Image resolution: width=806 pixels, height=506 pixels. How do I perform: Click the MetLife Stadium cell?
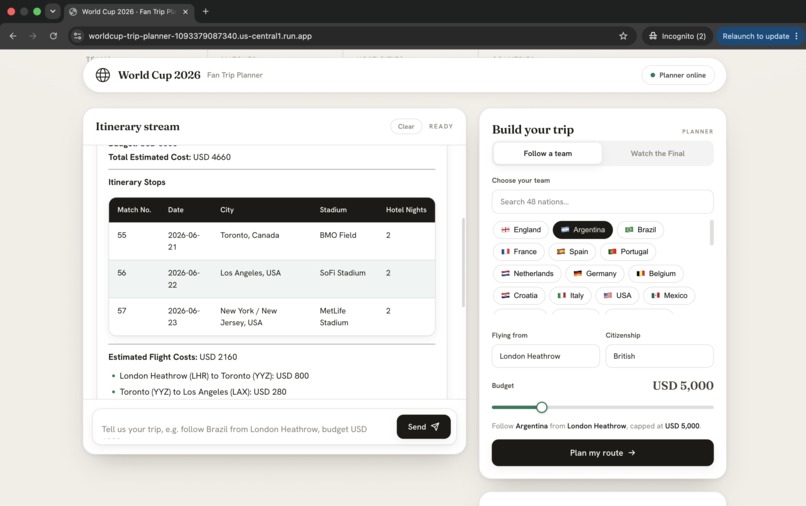[x=334, y=317]
